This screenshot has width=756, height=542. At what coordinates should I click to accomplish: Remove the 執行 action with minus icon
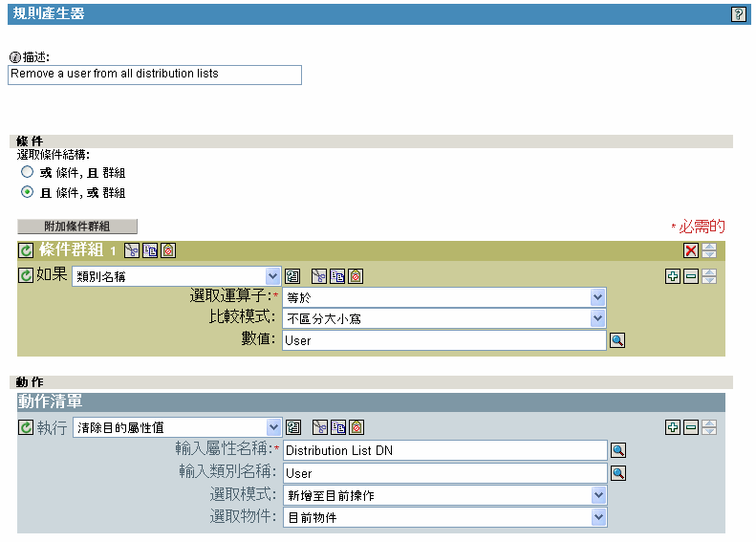tap(691, 427)
